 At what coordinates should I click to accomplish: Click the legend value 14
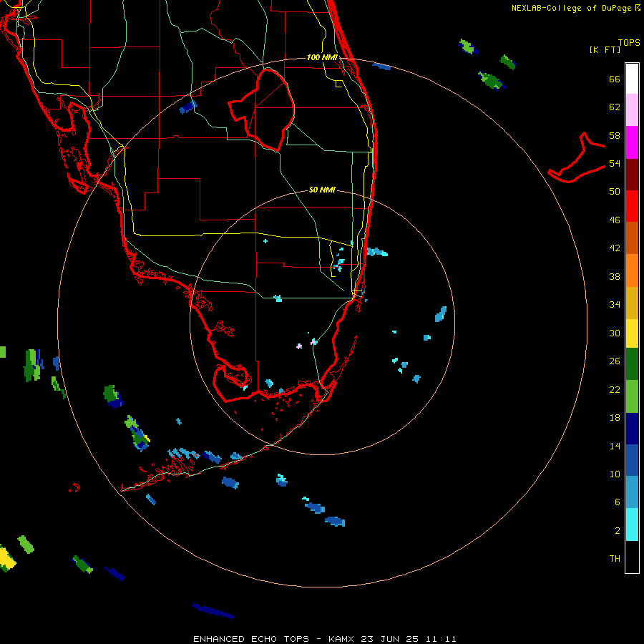point(615,446)
